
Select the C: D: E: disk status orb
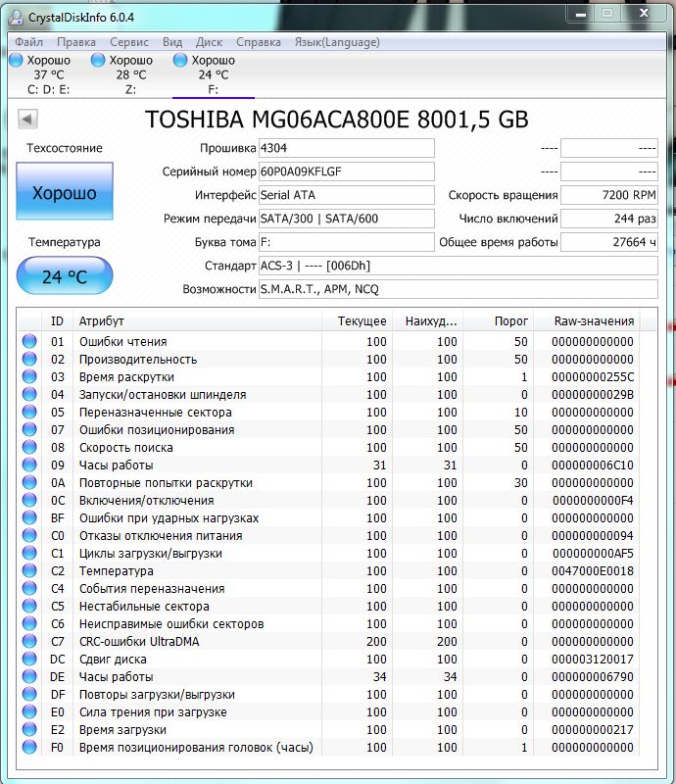coord(16,60)
